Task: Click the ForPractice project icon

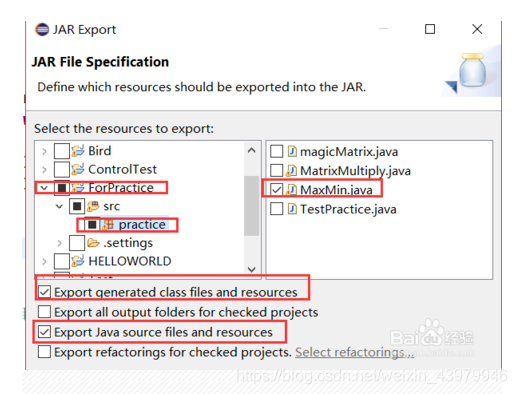Action: click(x=78, y=188)
